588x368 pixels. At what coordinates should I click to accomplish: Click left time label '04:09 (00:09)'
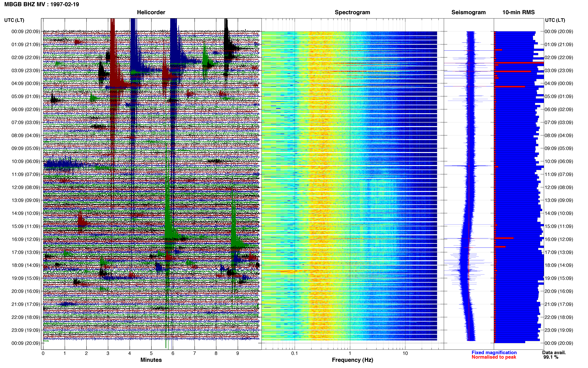tap(26, 83)
